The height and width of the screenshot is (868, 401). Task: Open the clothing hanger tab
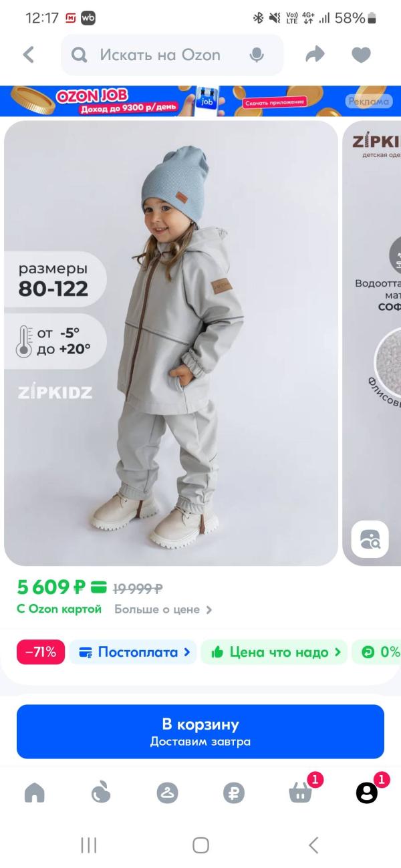167,792
